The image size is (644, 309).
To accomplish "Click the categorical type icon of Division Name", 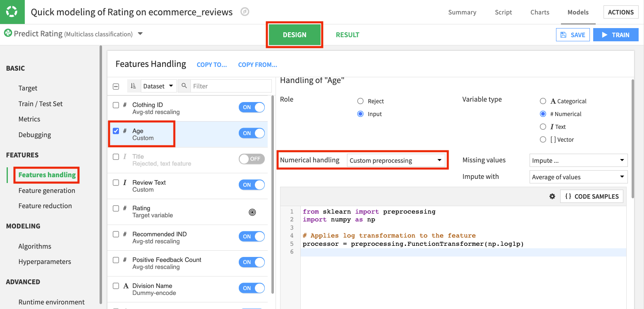I will click(x=126, y=286).
